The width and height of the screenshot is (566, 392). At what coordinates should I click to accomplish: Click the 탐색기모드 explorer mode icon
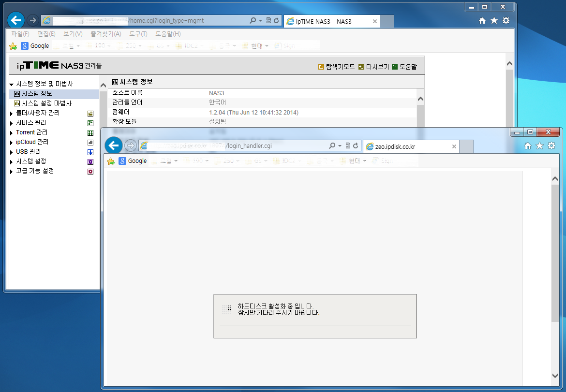pos(321,67)
